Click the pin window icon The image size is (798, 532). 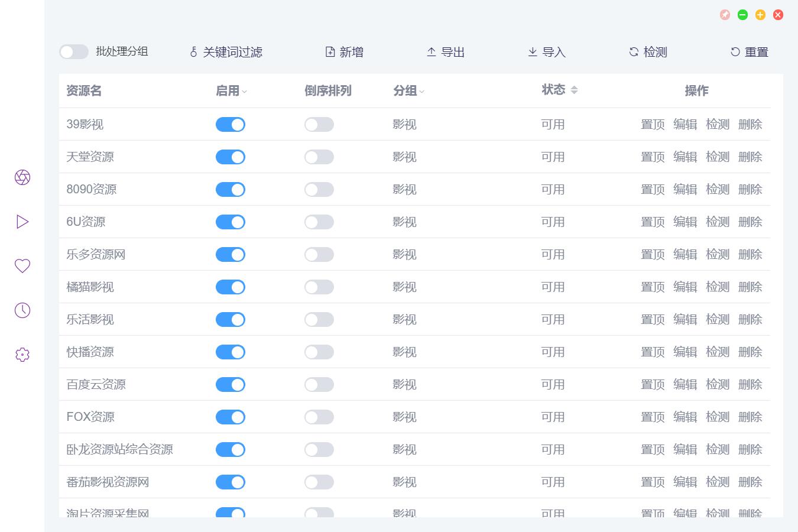click(x=725, y=15)
